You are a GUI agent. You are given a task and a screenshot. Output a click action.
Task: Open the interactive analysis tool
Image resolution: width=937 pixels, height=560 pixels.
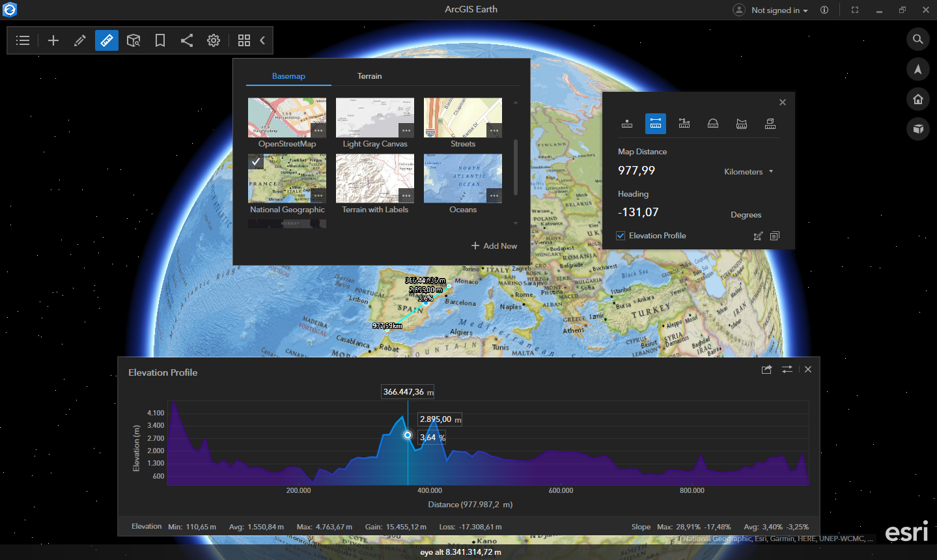click(133, 40)
